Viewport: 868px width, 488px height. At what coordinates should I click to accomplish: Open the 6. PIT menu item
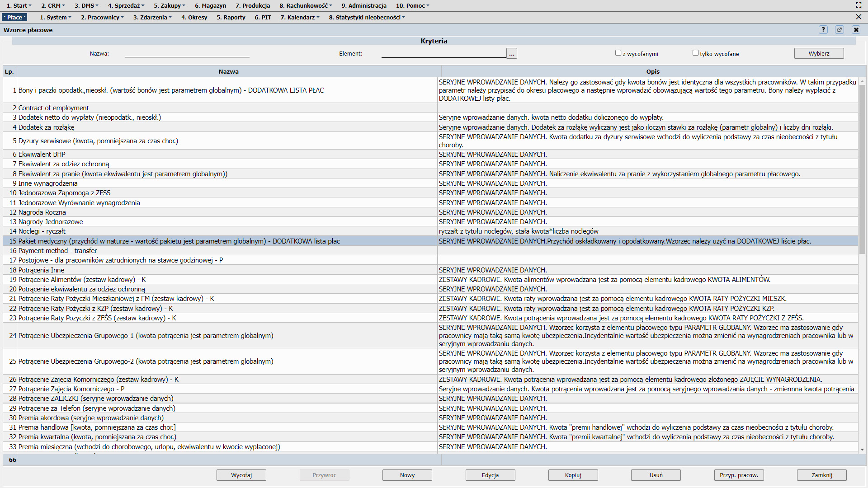pos(263,17)
